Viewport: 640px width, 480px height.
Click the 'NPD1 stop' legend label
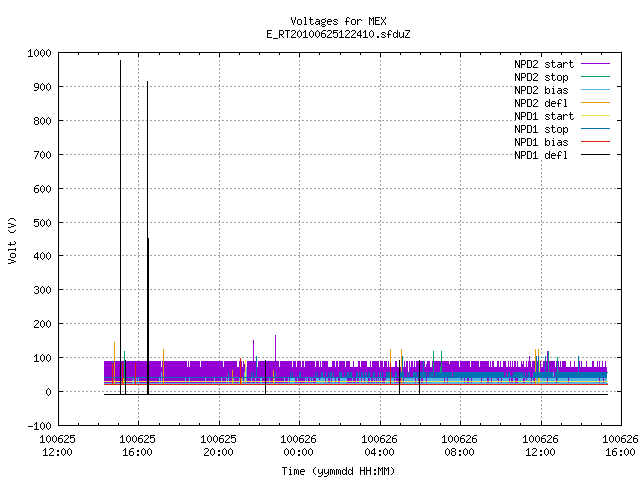[x=541, y=129]
